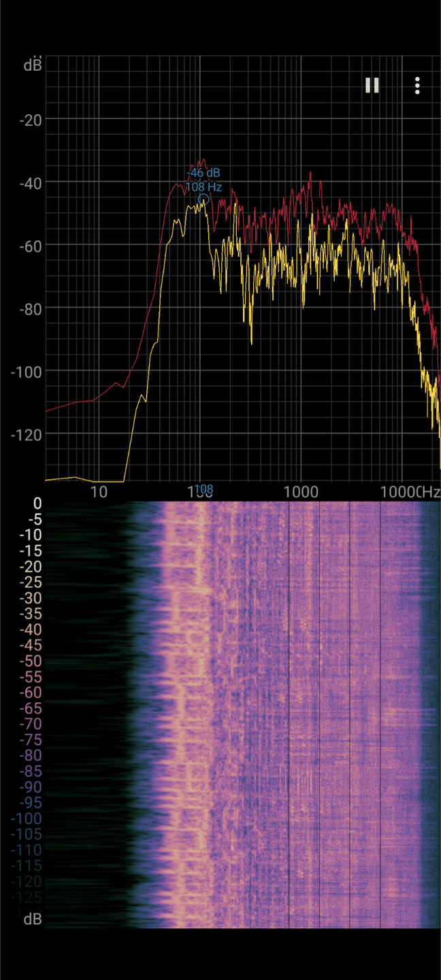Tap the yellow curve's deep dip below -80 dB

point(251,342)
